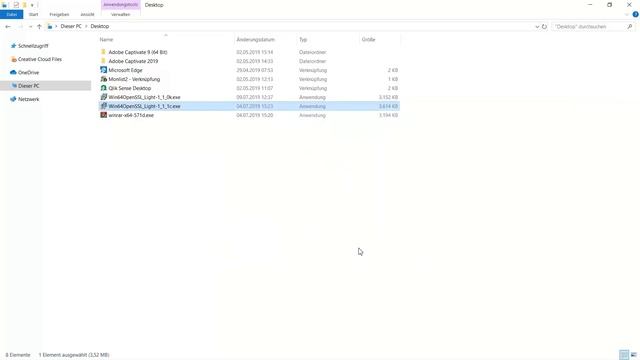This screenshot has width=640, height=360.
Task: Click the 1 Element ausgewählt status text
Action: [74, 355]
